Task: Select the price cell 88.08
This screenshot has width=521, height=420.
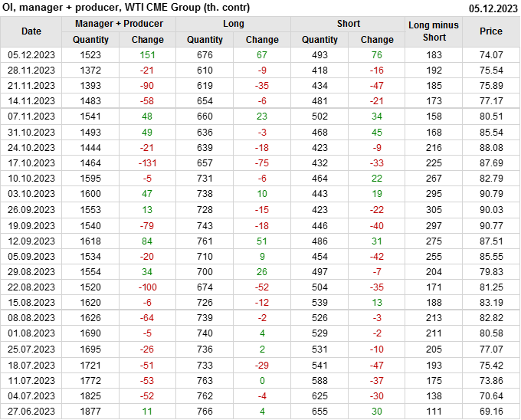Action: pyautogui.click(x=491, y=148)
